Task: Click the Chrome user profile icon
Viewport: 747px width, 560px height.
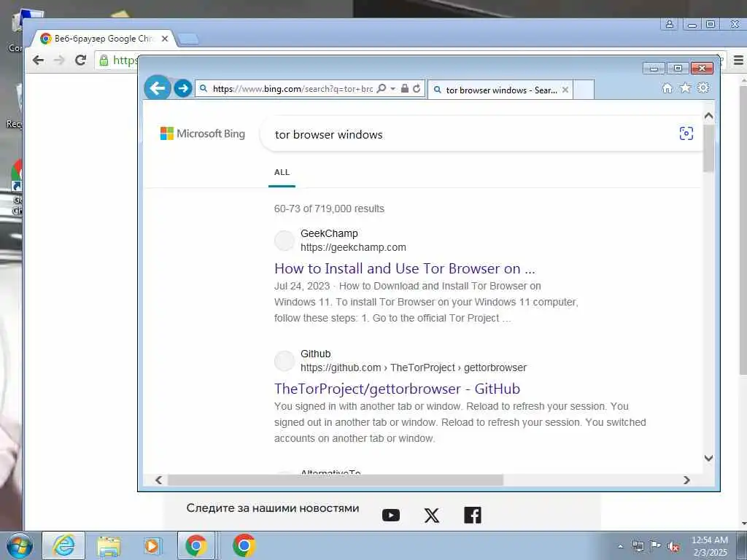Action: [x=670, y=24]
